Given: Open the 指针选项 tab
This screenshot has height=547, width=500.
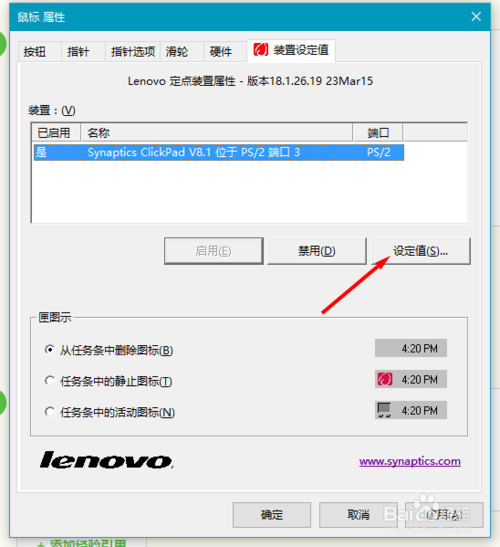Looking at the screenshot, I should coord(133,52).
